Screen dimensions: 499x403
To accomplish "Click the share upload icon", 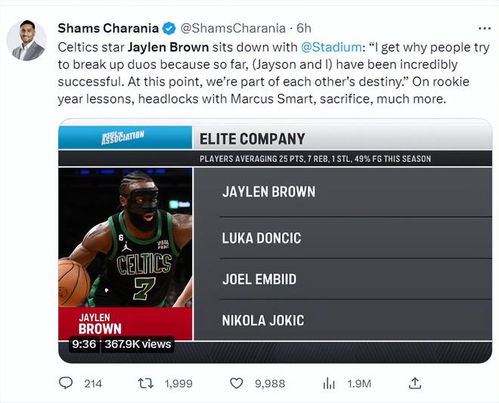I will 415,383.
